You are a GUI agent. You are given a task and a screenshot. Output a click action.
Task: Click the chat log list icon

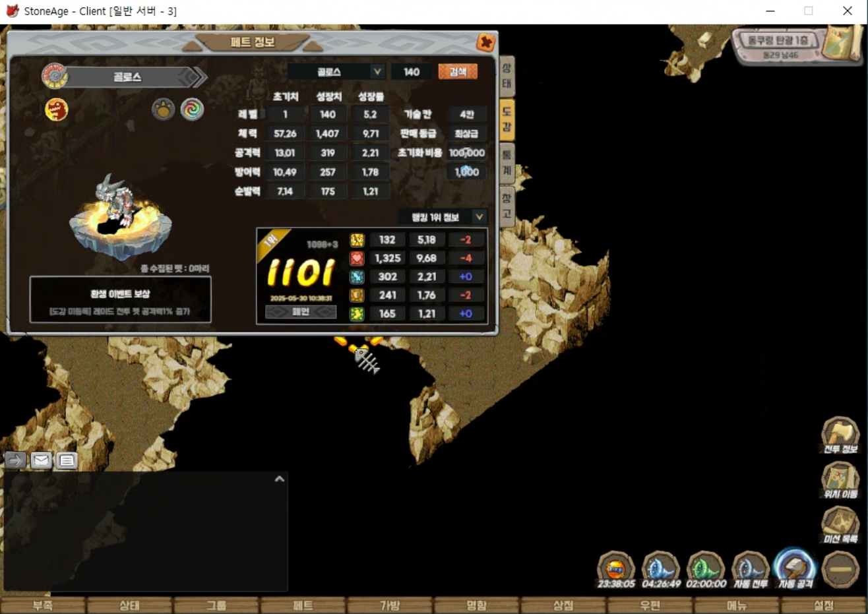(67, 460)
